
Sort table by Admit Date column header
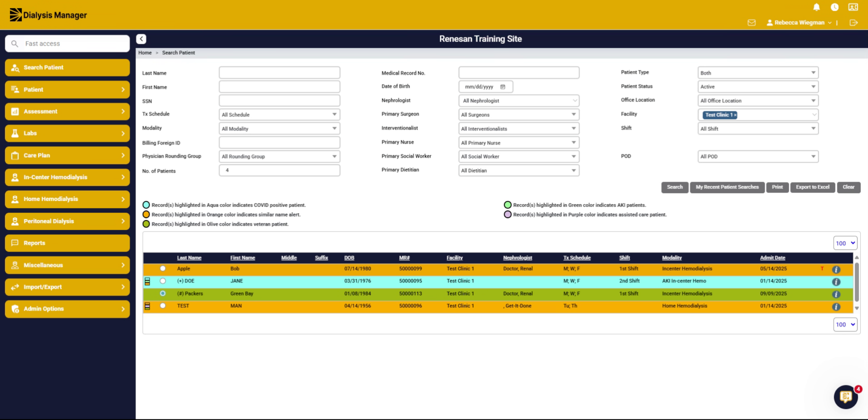[x=773, y=258]
